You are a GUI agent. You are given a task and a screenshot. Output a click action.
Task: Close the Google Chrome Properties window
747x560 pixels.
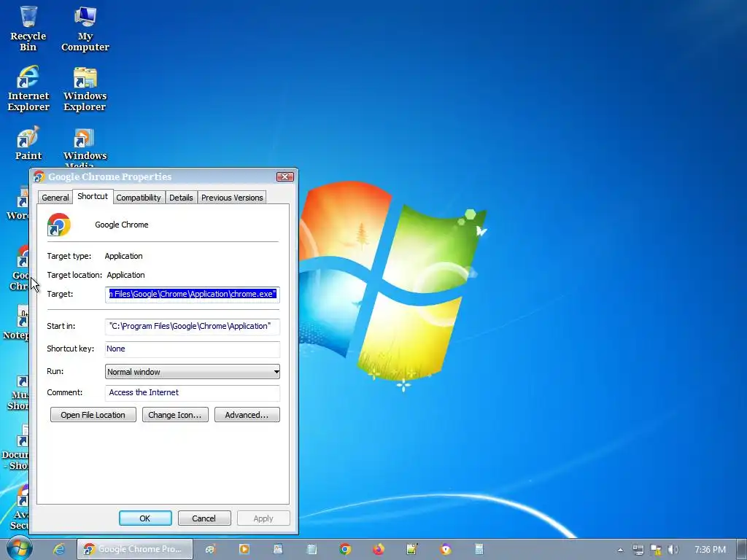[285, 176]
